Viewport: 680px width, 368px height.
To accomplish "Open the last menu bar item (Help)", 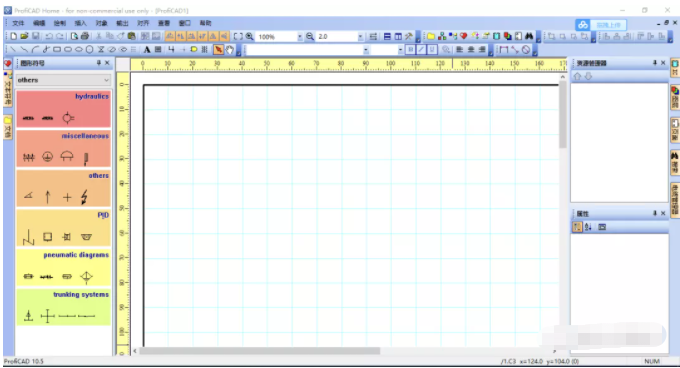I will [206, 23].
